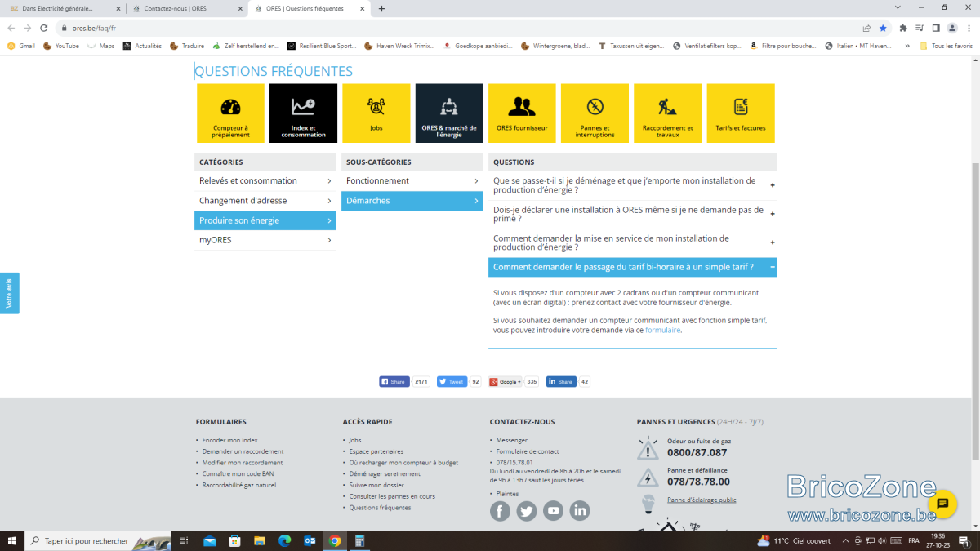The height and width of the screenshot is (551, 980).
Task: Open the Tous les favoris folder
Action: (947, 46)
